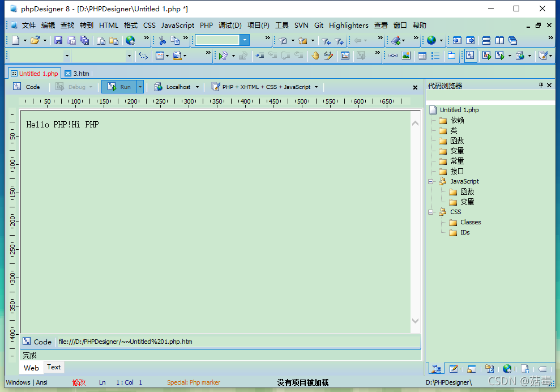This screenshot has height=392, width=560.
Task: Click the globe preview icon in the top toolbar
Action: coord(130,40)
